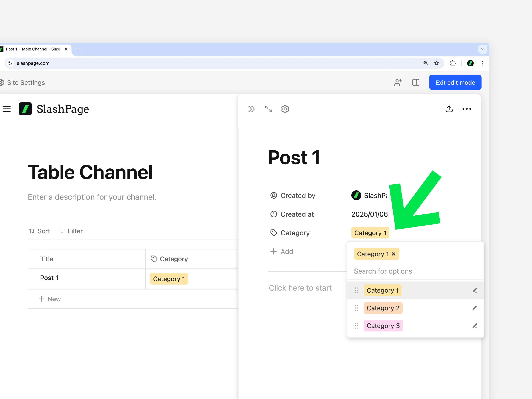Bookmark this page with the star icon
532x399 pixels.
(436, 63)
